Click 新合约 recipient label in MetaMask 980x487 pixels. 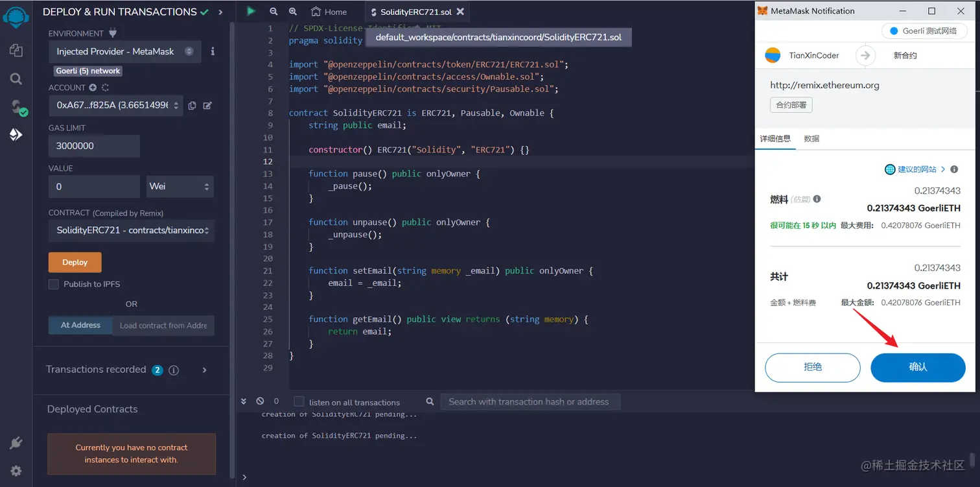[905, 55]
